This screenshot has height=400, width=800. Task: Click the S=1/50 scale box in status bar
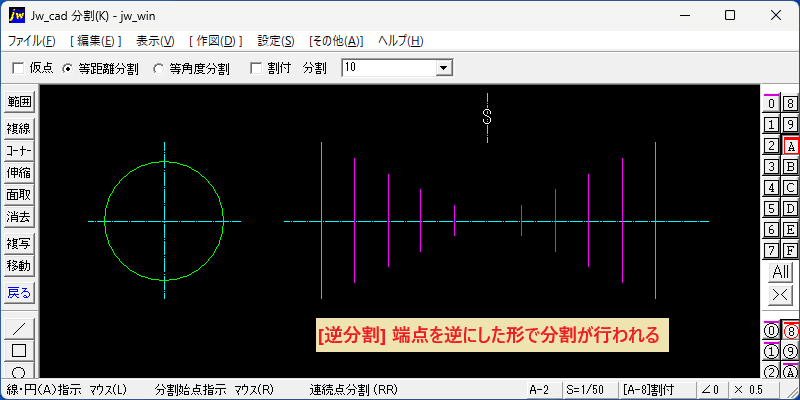589,390
